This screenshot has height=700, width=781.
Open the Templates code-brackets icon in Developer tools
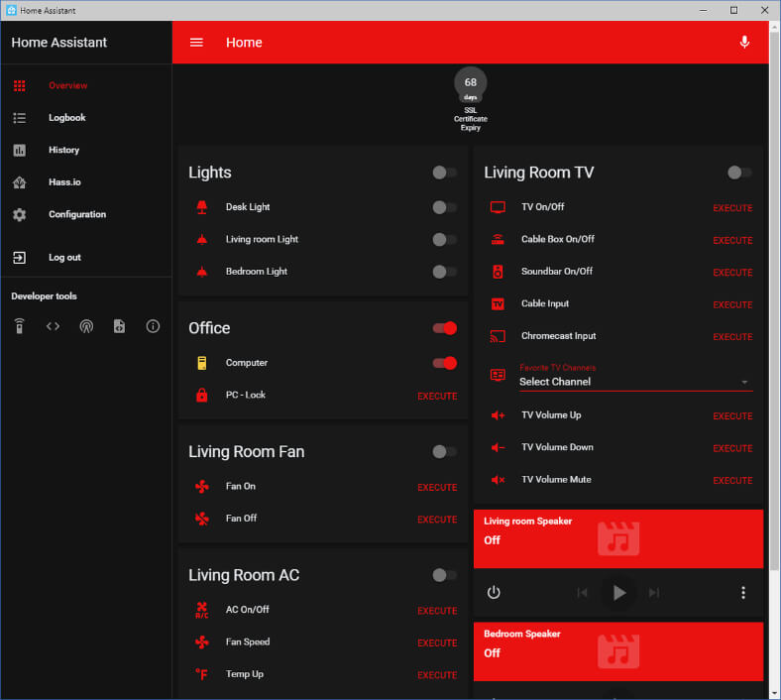point(53,326)
